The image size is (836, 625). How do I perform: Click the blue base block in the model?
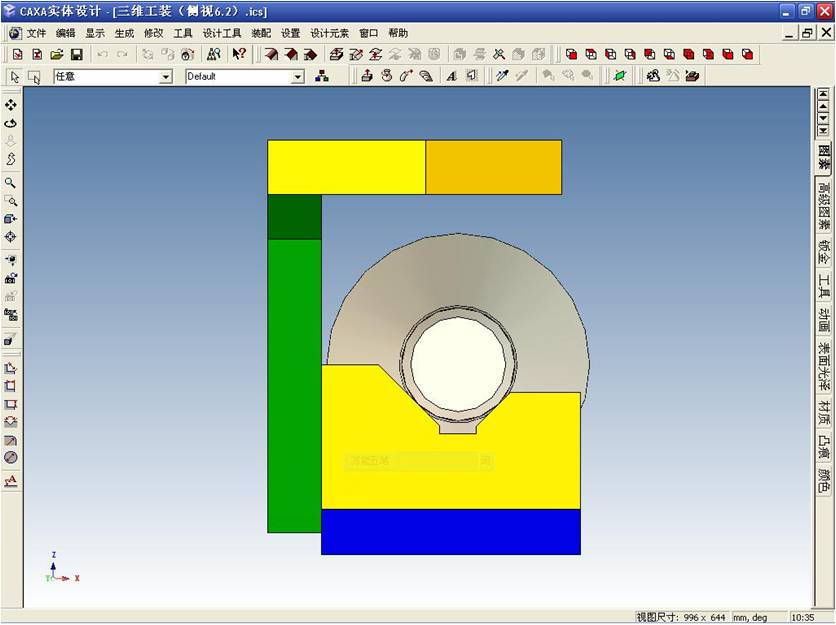pos(450,531)
